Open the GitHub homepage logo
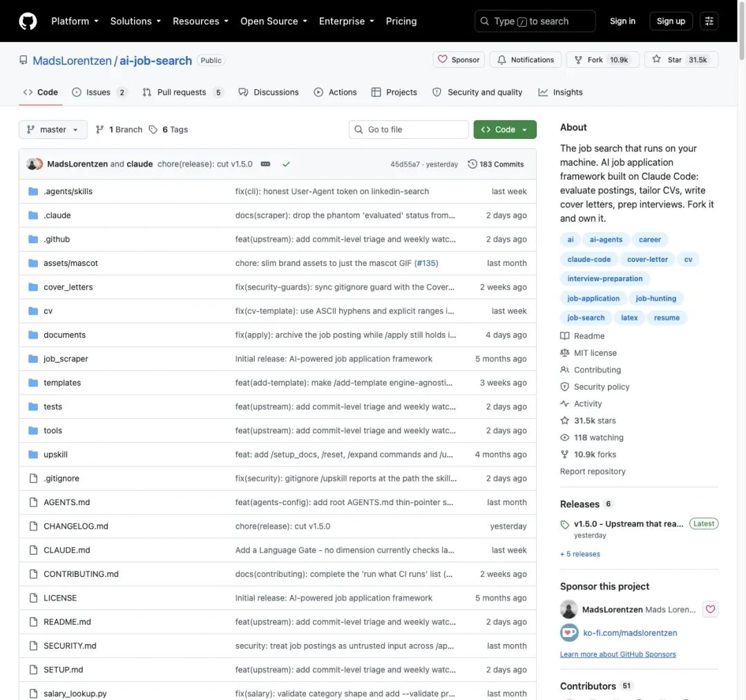 tap(28, 21)
